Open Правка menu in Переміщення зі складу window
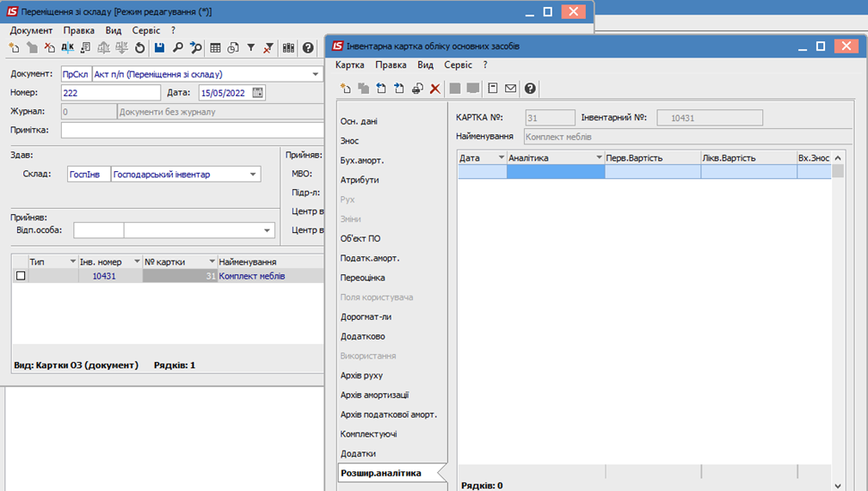The width and height of the screenshot is (868, 491). (x=78, y=30)
